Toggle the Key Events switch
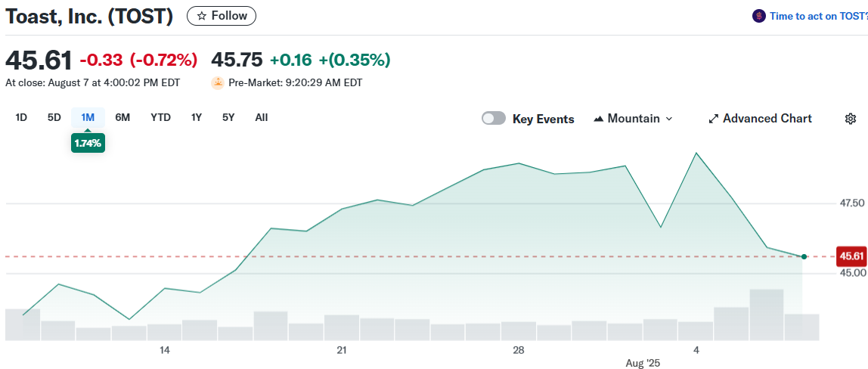 coord(494,119)
